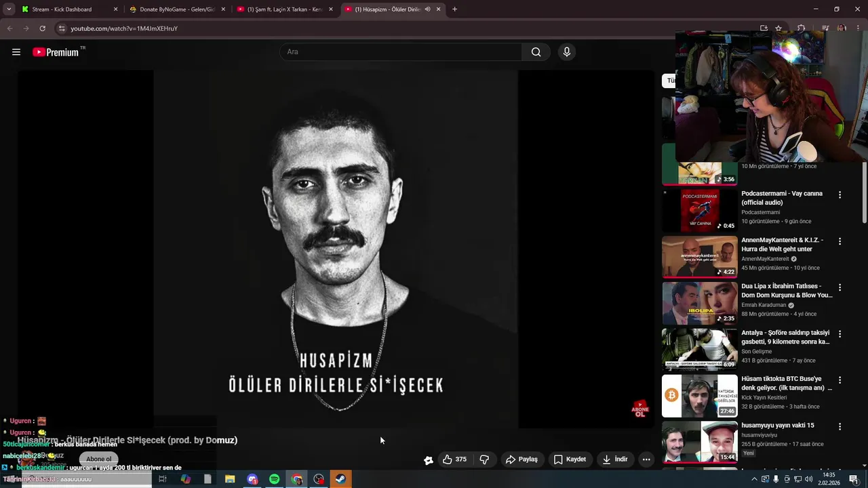This screenshot has width=868, height=488.
Task: Reload the page in browser toolbar
Action: tap(42, 28)
